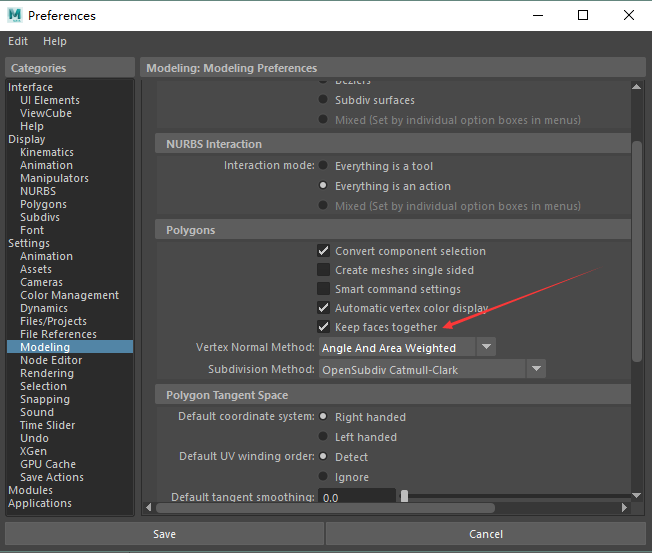Select Settings category

click(29, 243)
